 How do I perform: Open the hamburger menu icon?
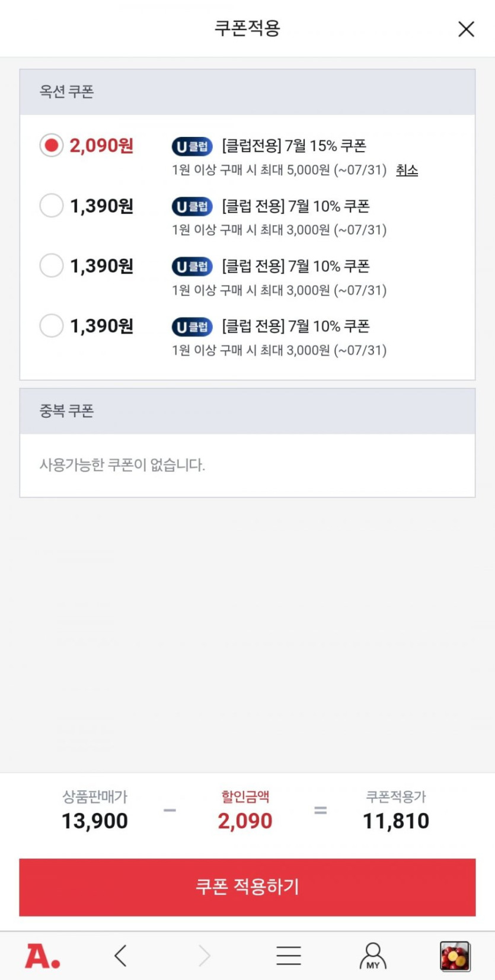289,956
